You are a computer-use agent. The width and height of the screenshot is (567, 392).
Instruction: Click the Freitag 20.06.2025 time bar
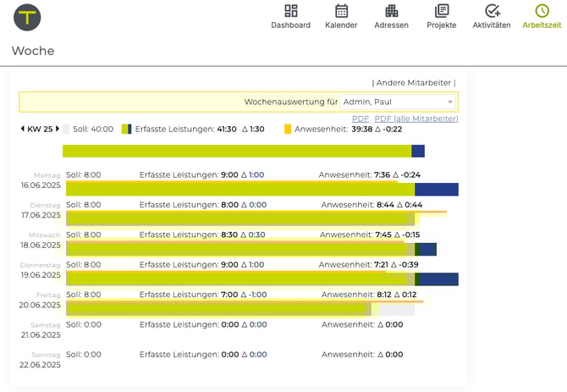click(x=240, y=309)
